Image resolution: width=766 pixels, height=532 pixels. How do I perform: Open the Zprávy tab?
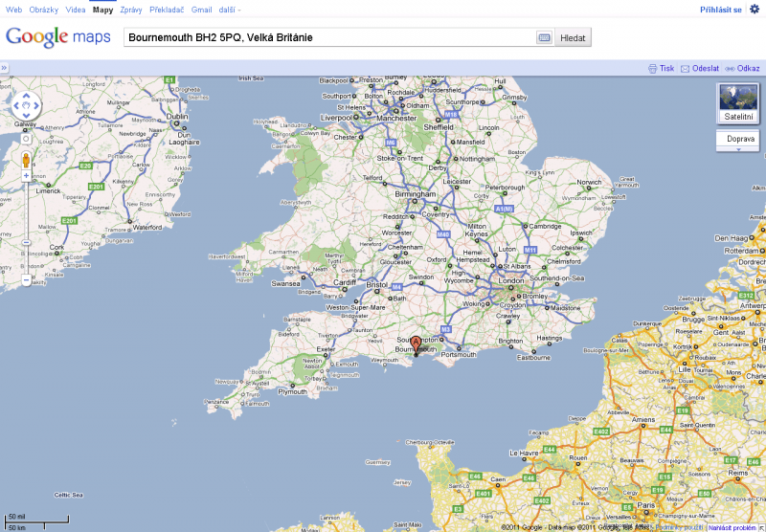point(131,10)
